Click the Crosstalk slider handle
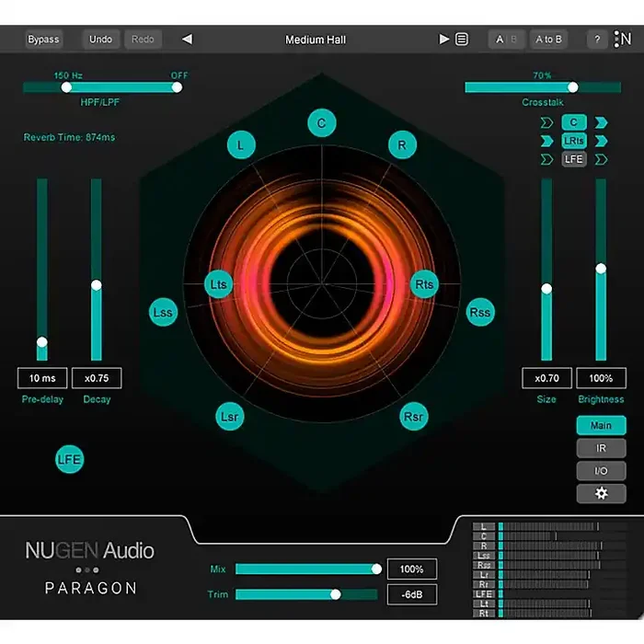Viewport: 644px width, 644px height. pos(573,87)
